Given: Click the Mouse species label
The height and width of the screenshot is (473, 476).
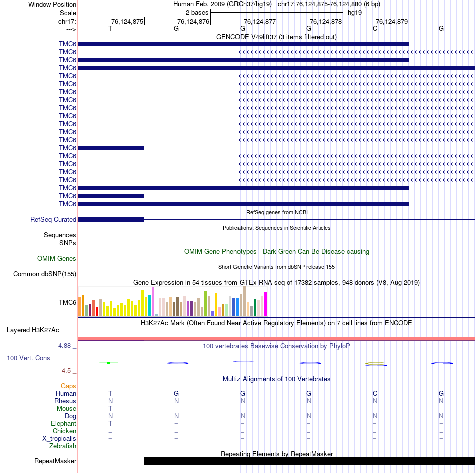Looking at the screenshot, I should pos(66,409).
